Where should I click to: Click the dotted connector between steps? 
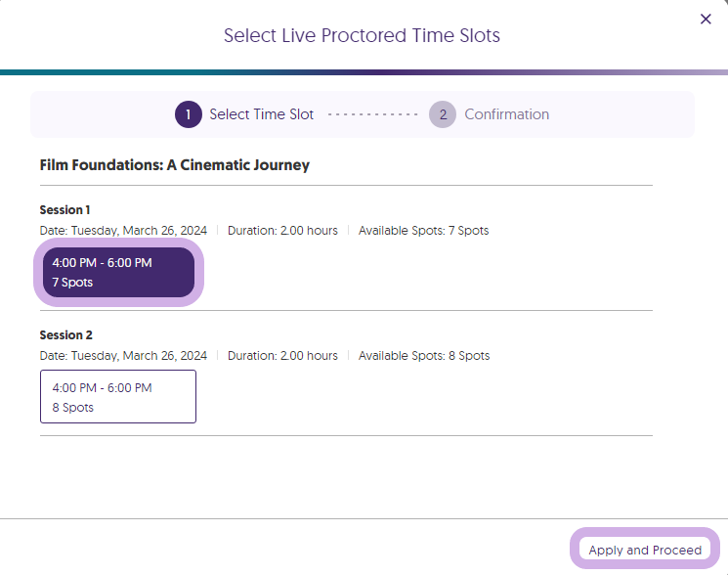click(372, 114)
